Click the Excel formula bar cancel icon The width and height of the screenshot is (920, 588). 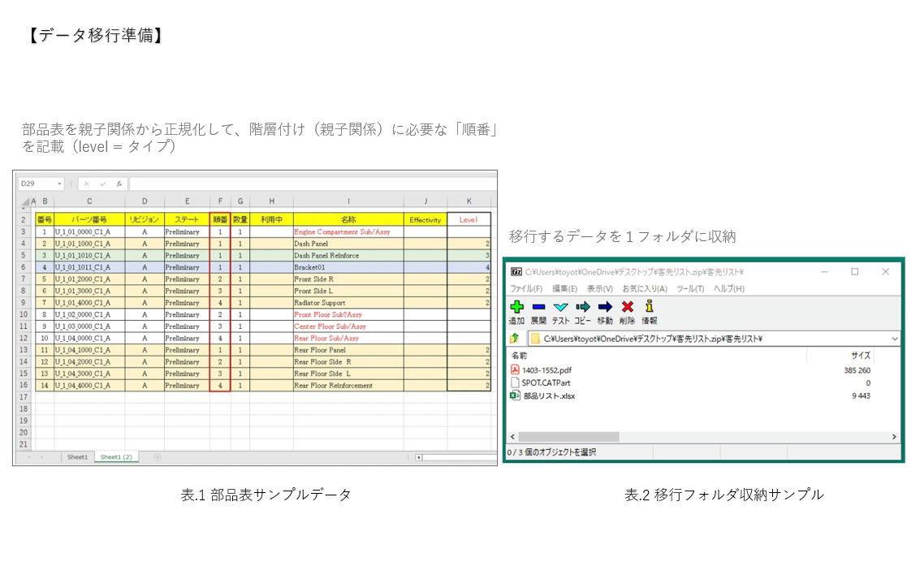coord(86,184)
